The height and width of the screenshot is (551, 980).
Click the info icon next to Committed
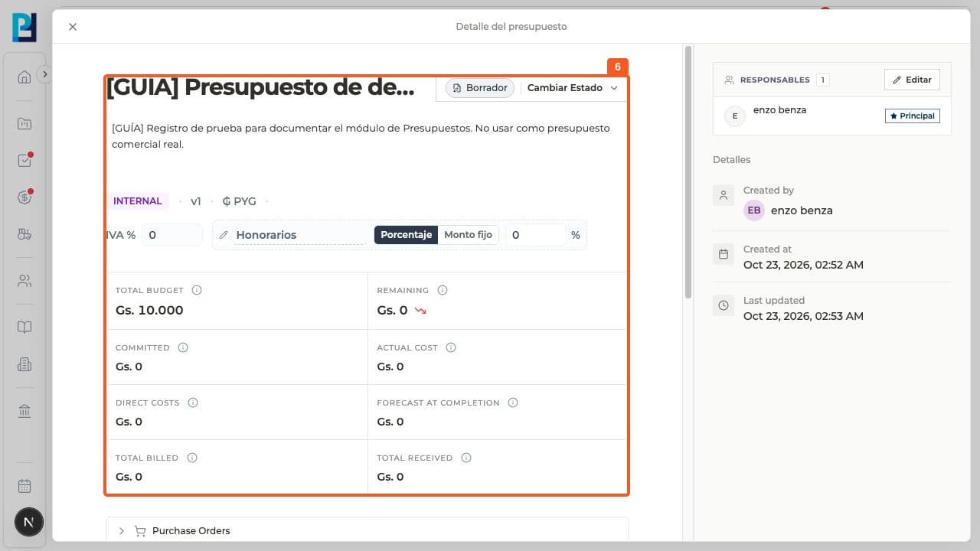183,347
